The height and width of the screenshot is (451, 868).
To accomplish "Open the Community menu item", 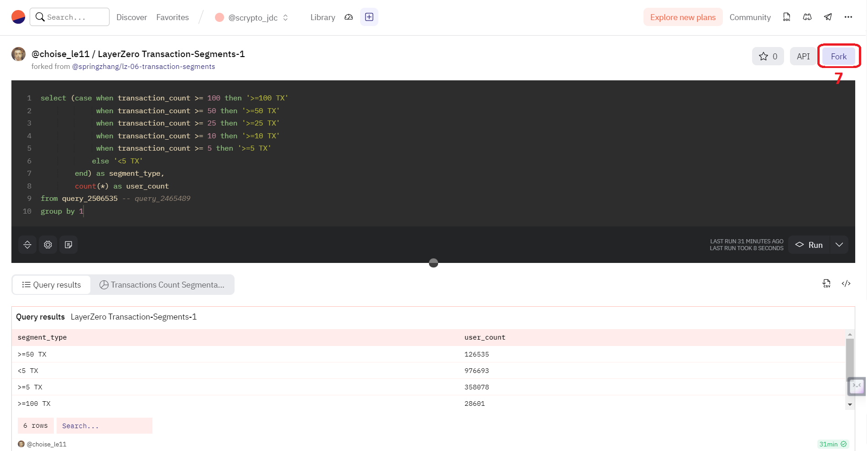I will (750, 17).
